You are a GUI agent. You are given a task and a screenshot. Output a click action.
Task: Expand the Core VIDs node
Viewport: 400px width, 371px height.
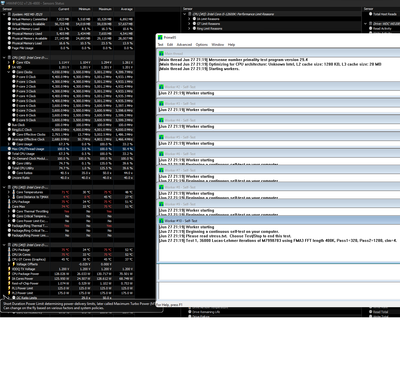(9, 62)
